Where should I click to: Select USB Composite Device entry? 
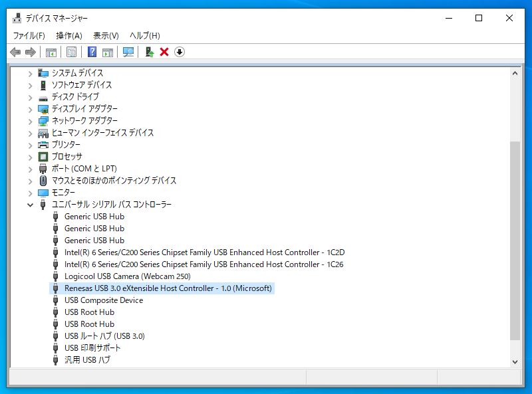click(x=104, y=300)
